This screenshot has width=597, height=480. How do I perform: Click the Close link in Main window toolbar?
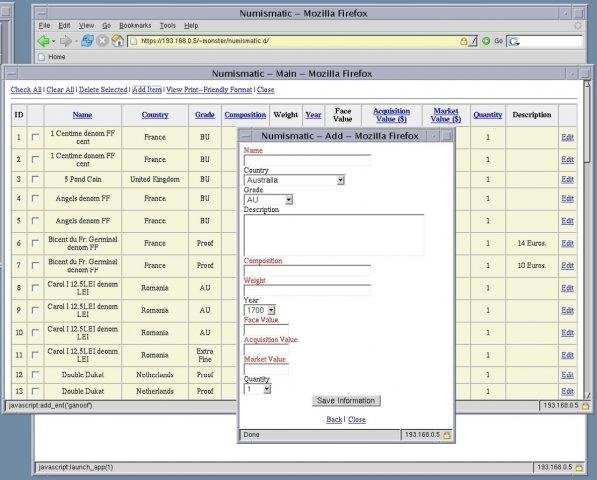click(x=265, y=90)
